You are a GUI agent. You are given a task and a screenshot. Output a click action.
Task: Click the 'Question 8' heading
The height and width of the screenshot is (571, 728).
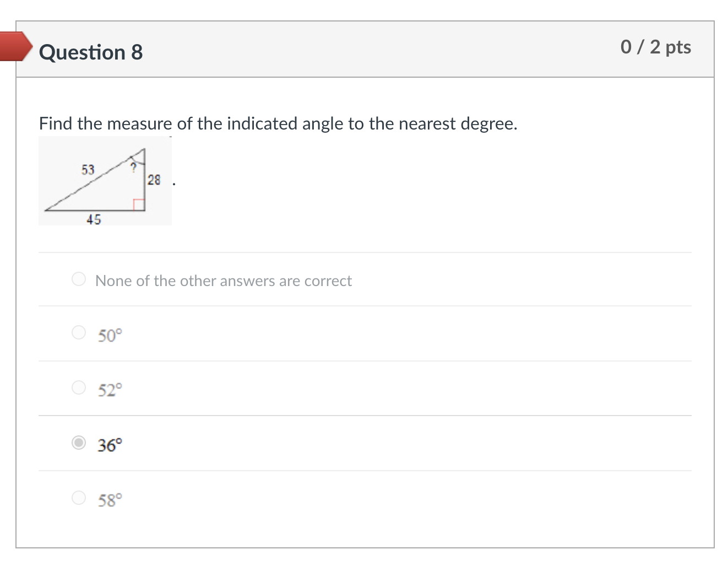(x=91, y=52)
